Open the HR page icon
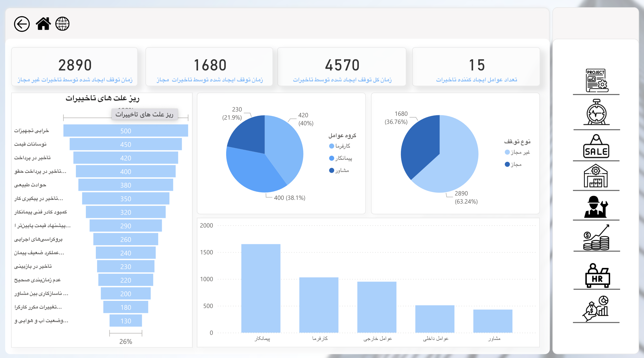The image size is (644, 358). (597, 275)
